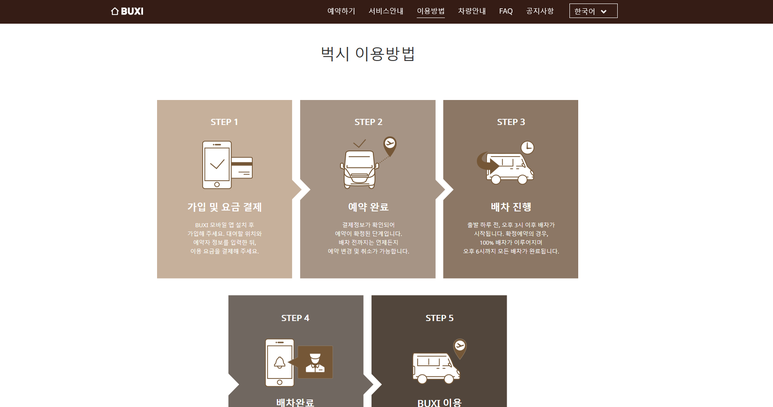Select the 이용방법 navigation tab

(x=431, y=11)
